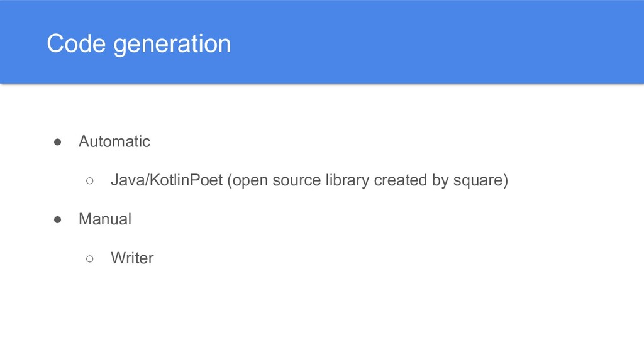The height and width of the screenshot is (362, 644).
Task: Click the word Automatic
Action: coord(114,142)
